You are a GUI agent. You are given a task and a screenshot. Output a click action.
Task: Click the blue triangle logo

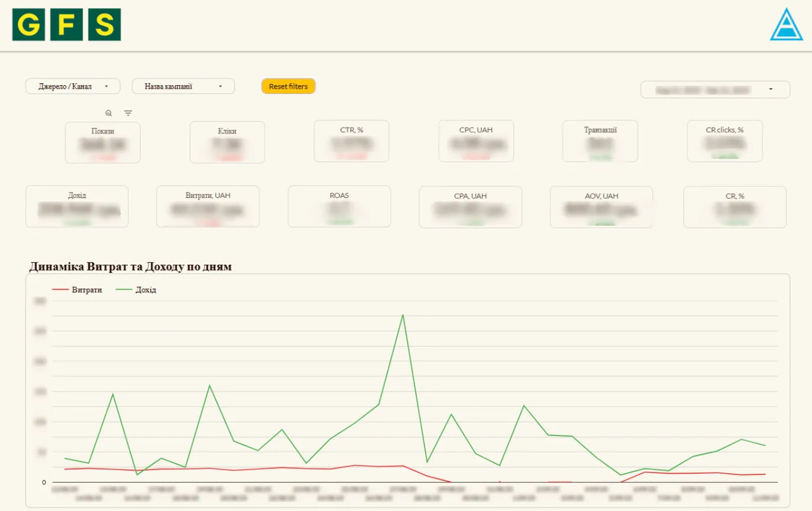[x=787, y=25]
